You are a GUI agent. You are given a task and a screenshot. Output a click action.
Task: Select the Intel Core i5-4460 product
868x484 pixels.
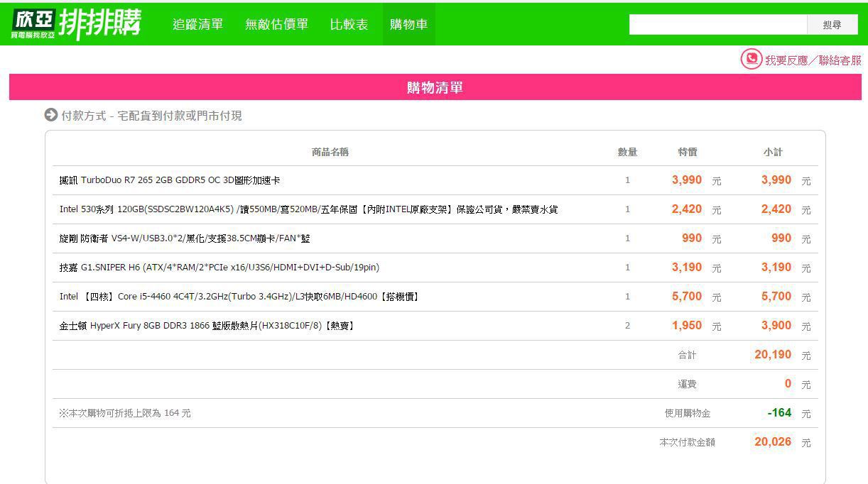(240, 297)
